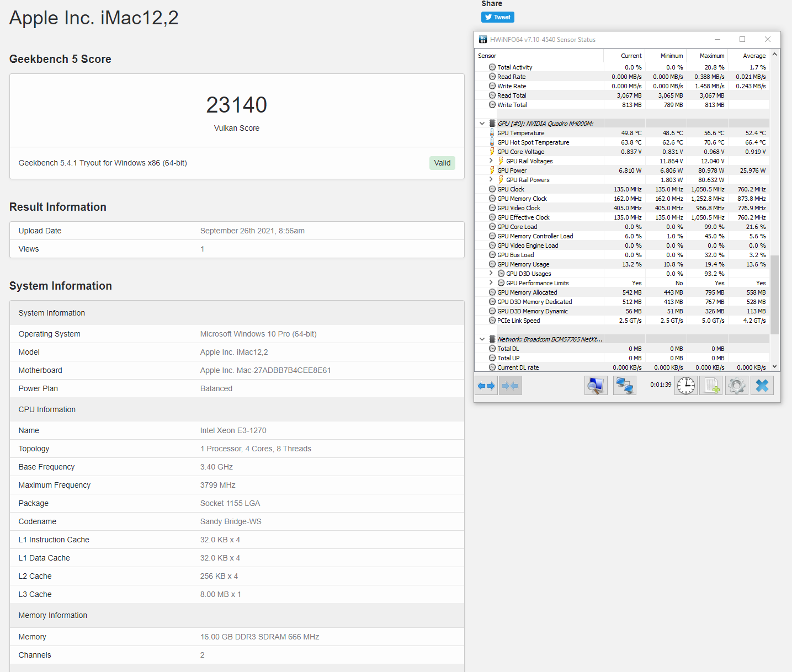Click the 23140 Vulkan score number
Screen dimensions: 792x672
click(237, 105)
